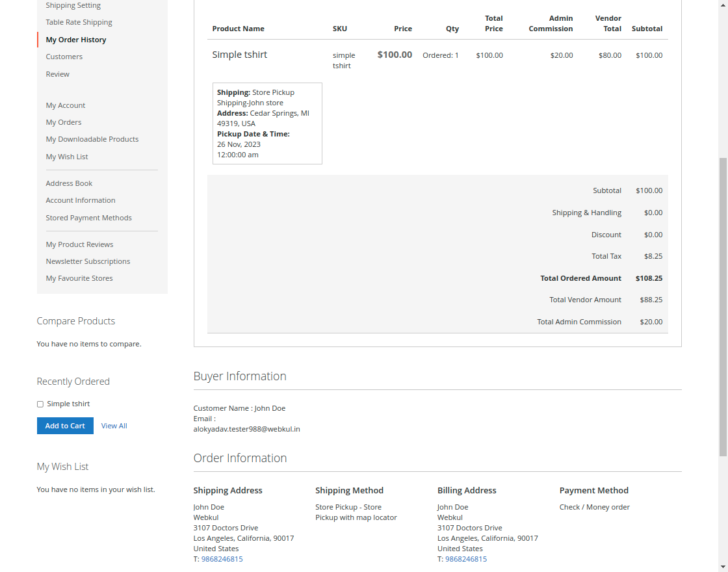
Task: Visit My Favourite Stores
Action: [79, 278]
